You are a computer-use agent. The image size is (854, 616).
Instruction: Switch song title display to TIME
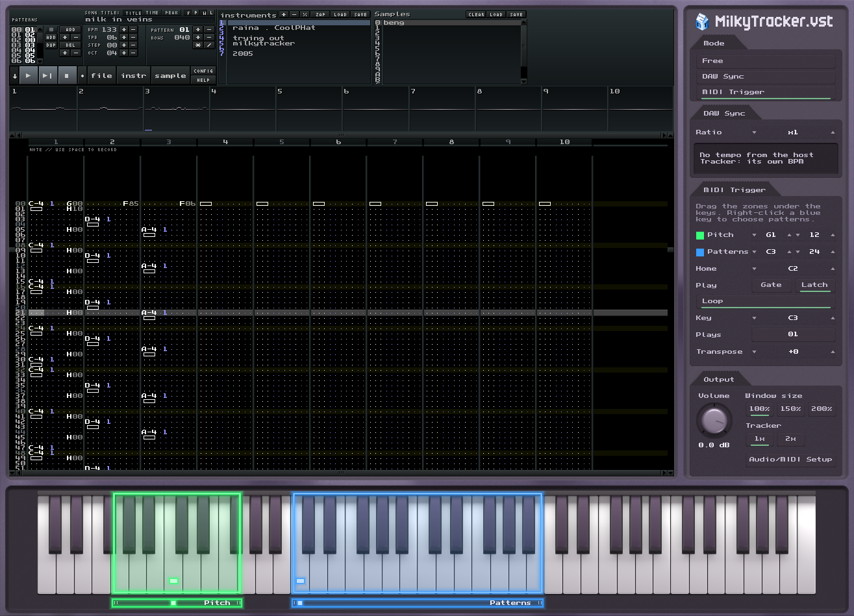tap(152, 12)
